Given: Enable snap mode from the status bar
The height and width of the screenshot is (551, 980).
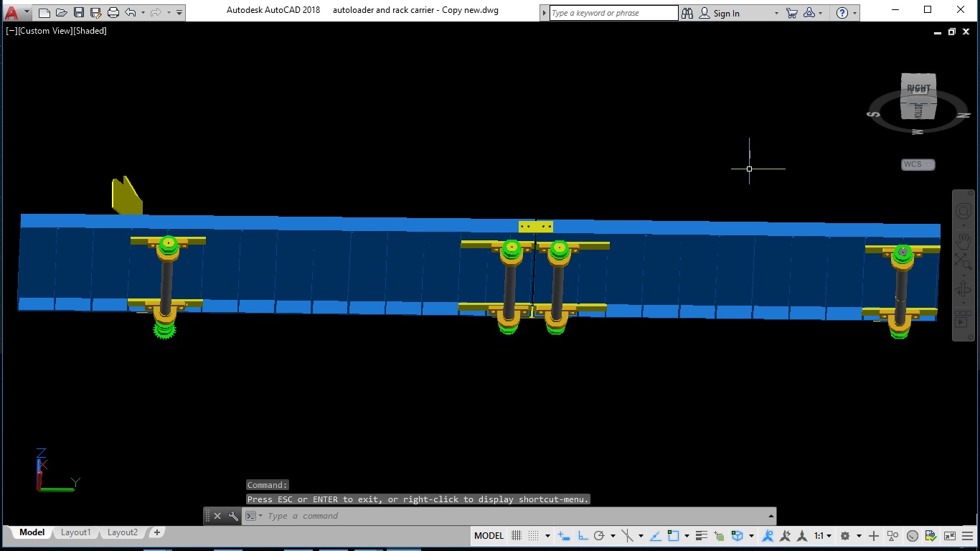Looking at the screenshot, I should click(x=534, y=535).
